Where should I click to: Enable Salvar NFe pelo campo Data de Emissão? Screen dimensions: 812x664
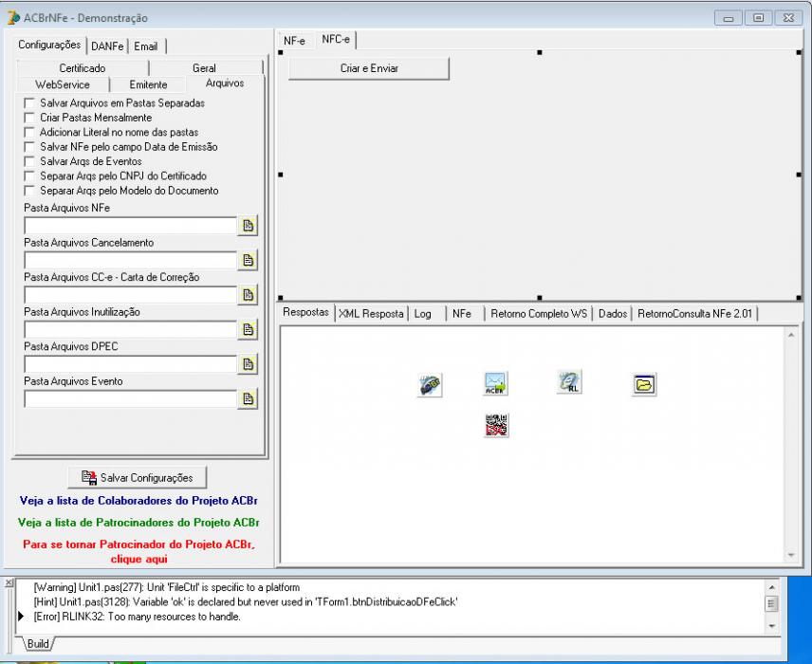(x=29, y=147)
